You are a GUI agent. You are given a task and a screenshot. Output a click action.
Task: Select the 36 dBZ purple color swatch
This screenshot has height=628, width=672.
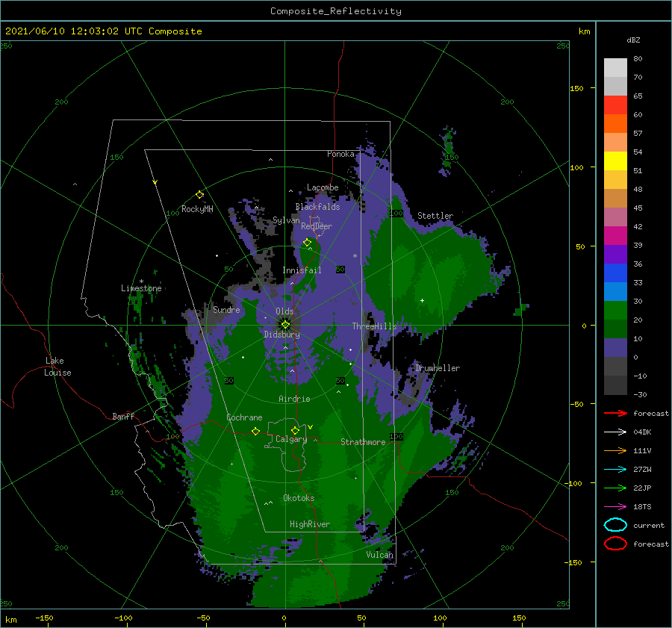coord(615,255)
